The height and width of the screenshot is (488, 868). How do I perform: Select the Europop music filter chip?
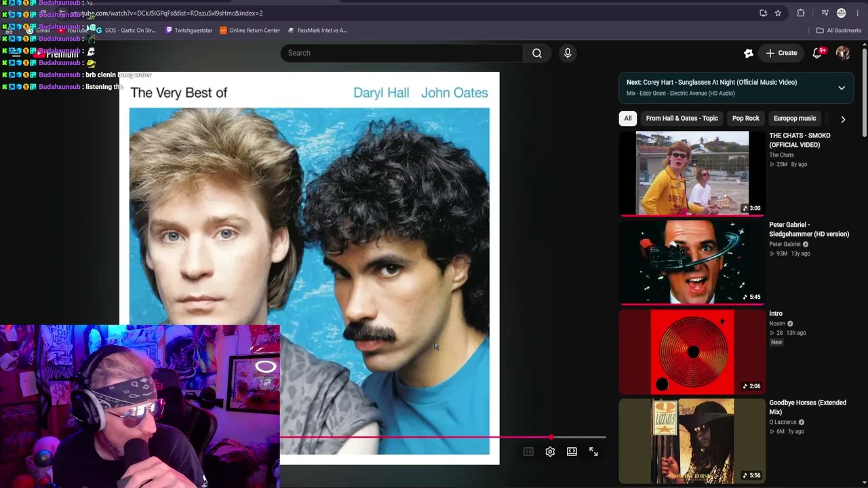point(794,119)
